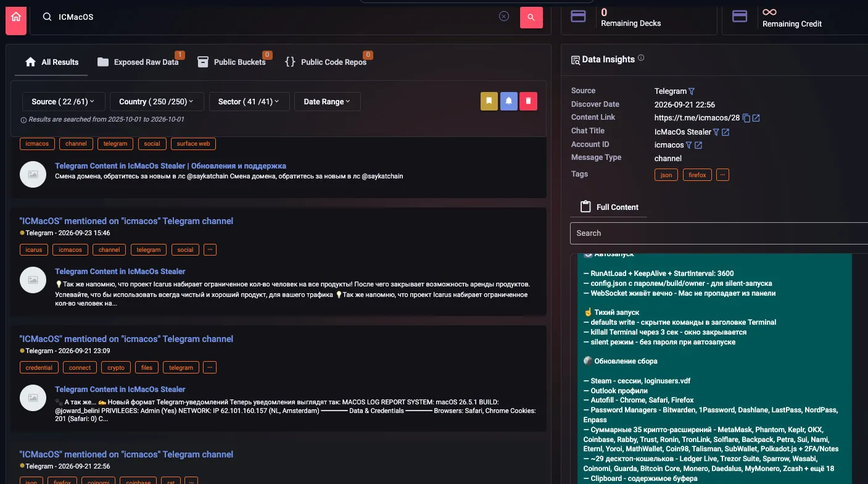The height and width of the screenshot is (484, 868).
Task: Filter by icmacos Account ID
Action: [688, 145]
